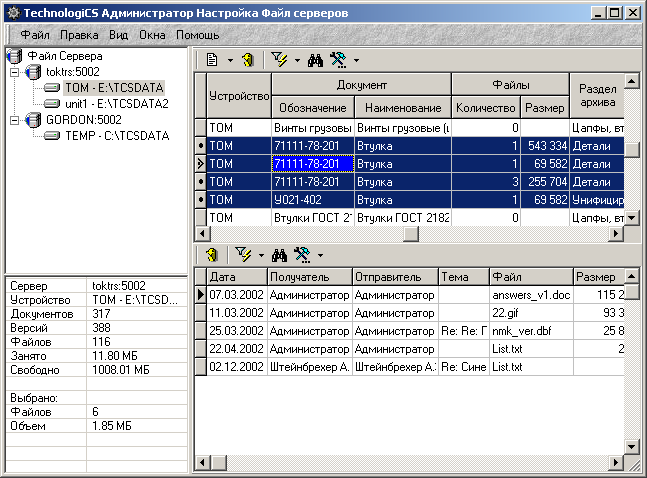647x478 pixels.
Task: Click the binoculars search icon in lower toolbar
Action: (279, 256)
